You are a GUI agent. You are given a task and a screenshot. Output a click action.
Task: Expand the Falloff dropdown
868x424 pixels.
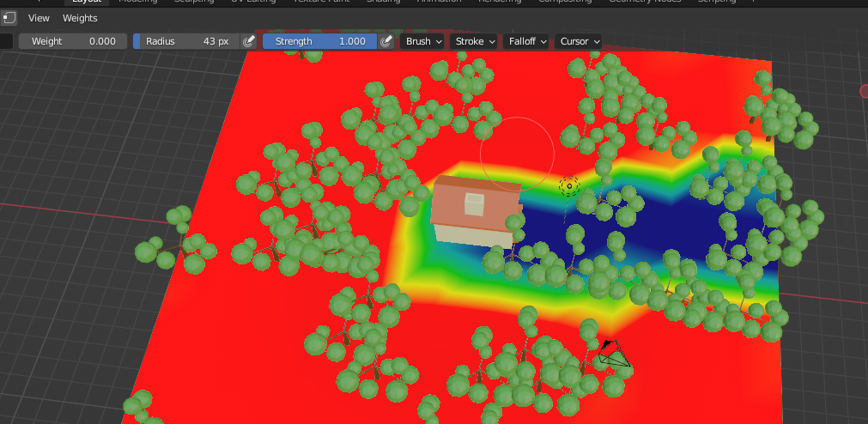point(526,41)
